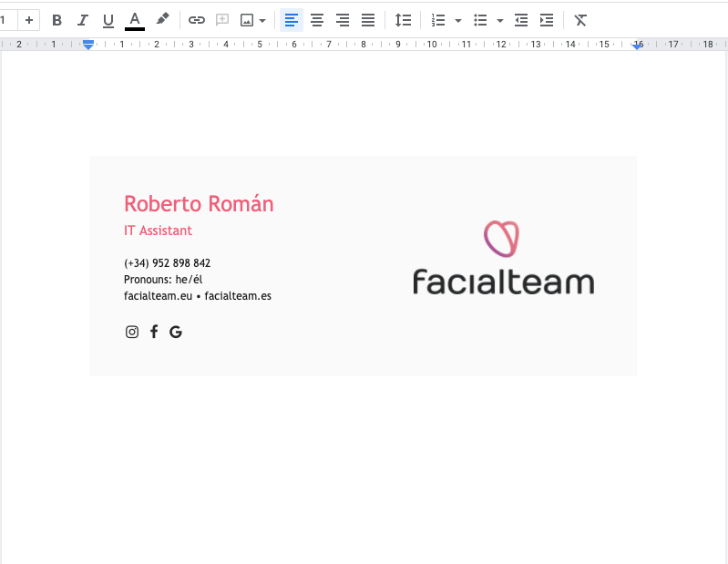Expand the bulleted list style dropdown arrow

(x=499, y=20)
